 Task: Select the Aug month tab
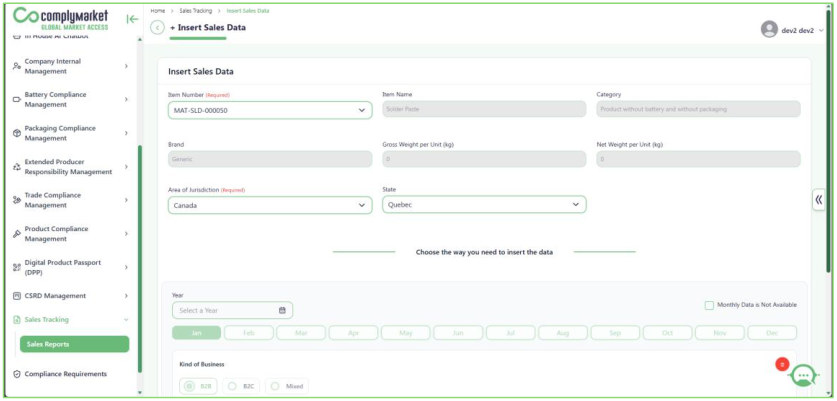pyautogui.click(x=563, y=333)
